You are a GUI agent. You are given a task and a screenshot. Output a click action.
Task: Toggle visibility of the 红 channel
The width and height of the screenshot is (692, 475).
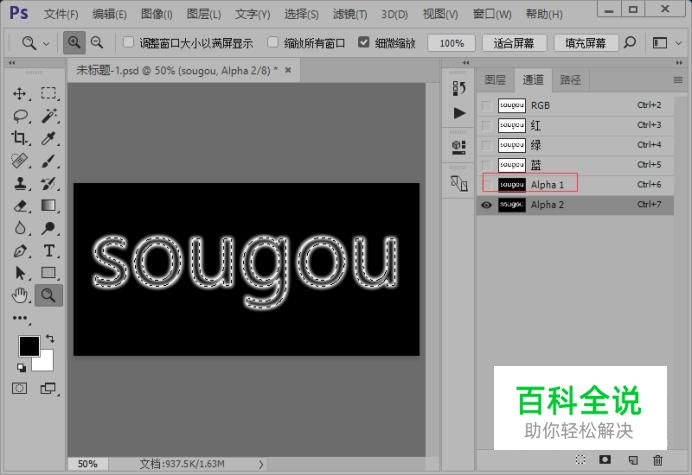pyautogui.click(x=486, y=125)
